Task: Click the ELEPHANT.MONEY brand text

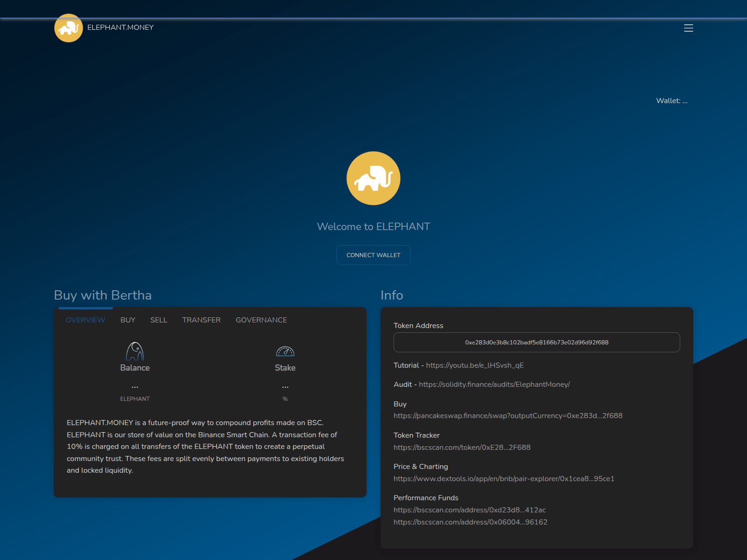Action: pos(120,28)
